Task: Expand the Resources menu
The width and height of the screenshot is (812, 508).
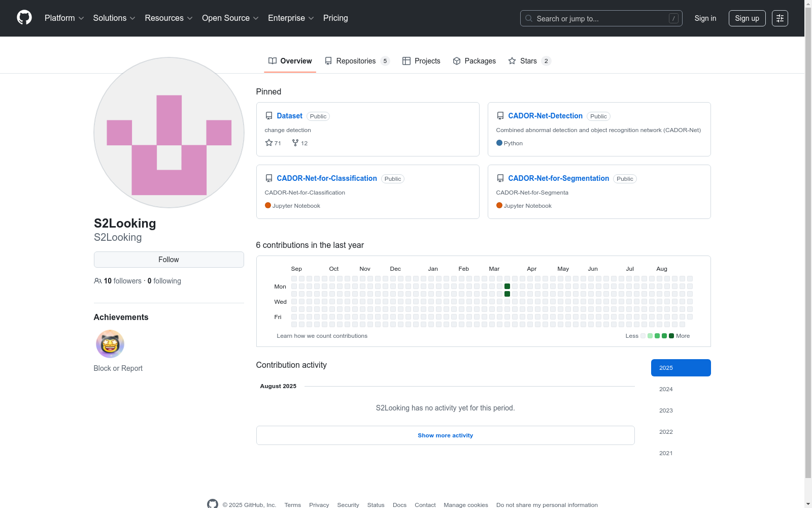Action: coord(168,18)
